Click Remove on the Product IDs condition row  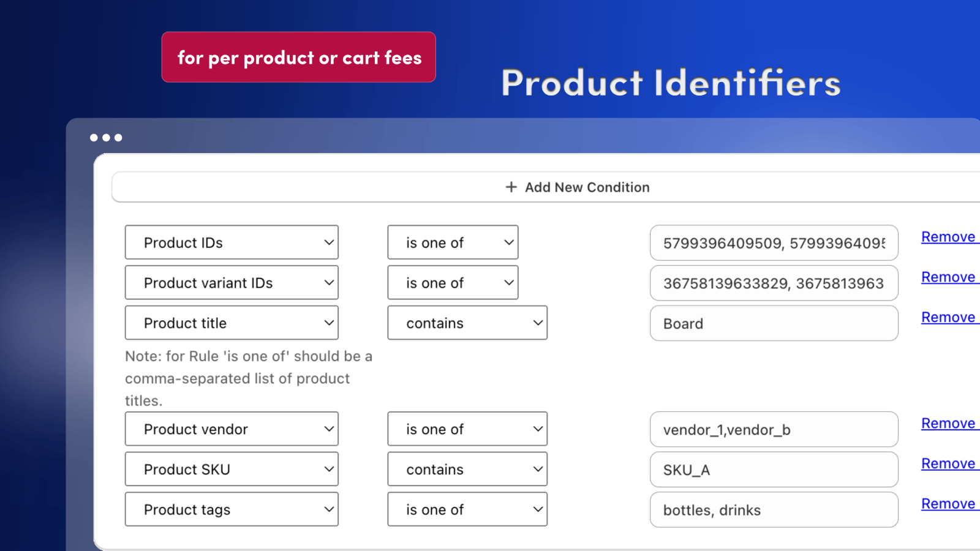pyautogui.click(x=948, y=237)
